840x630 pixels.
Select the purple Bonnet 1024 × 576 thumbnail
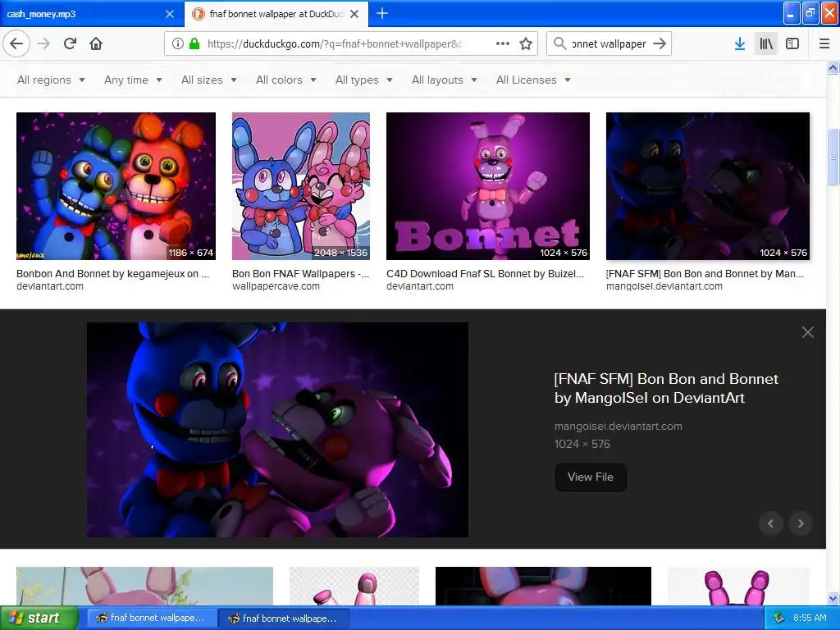pyautogui.click(x=487, y=186)
